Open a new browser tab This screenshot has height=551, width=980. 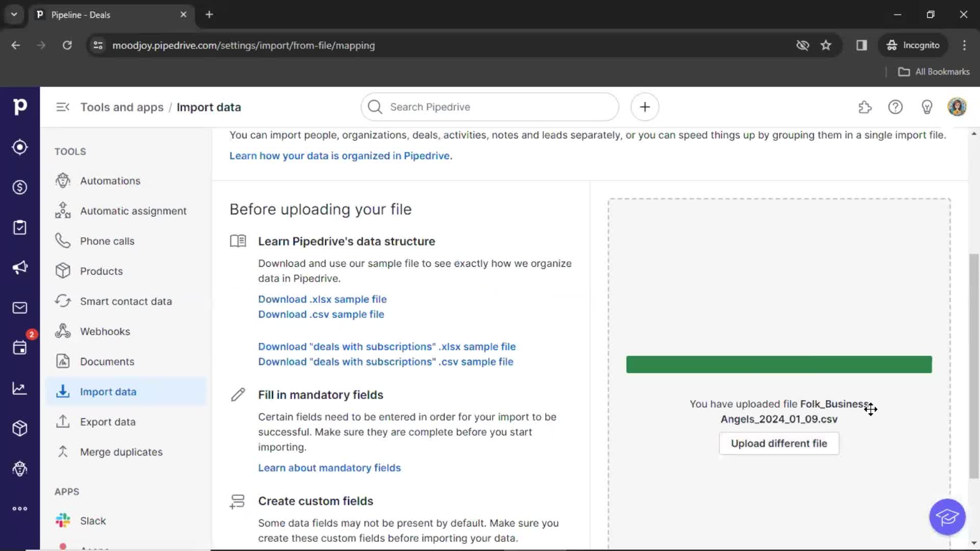tap(209, 14)
